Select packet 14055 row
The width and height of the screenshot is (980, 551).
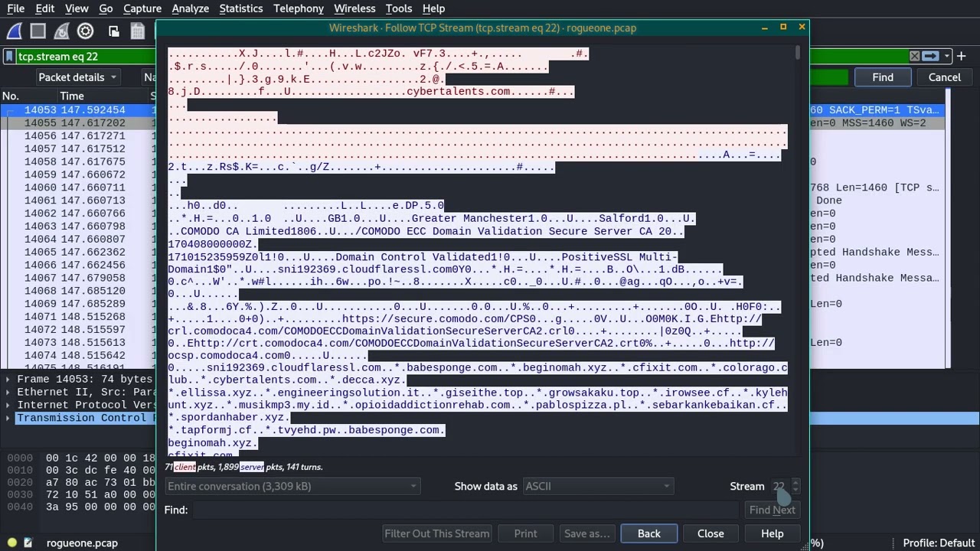point(78,123)
